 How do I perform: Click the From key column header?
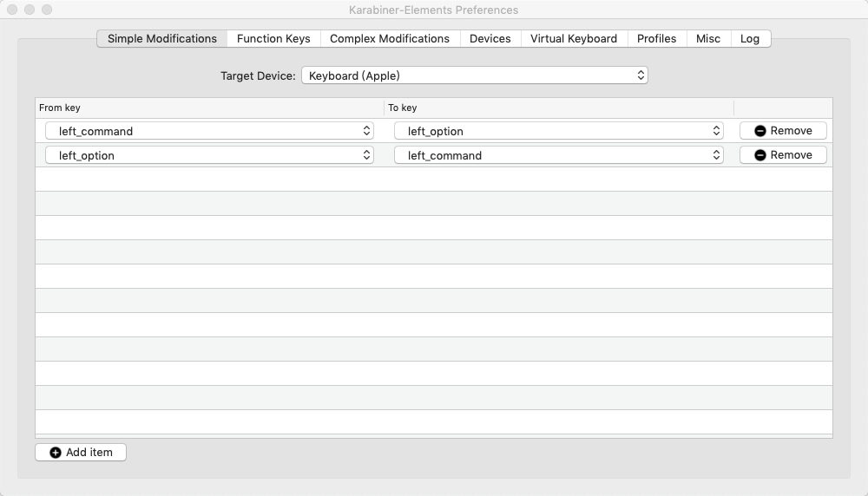(x=208, y=108)
